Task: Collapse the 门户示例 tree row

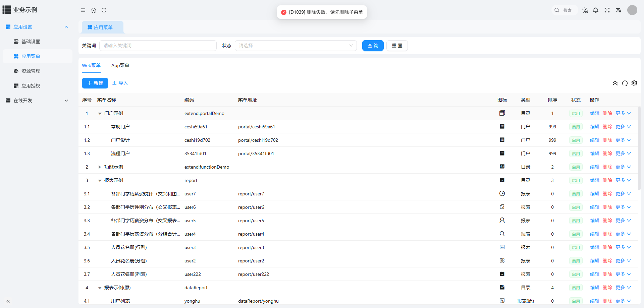Action: 100,114
